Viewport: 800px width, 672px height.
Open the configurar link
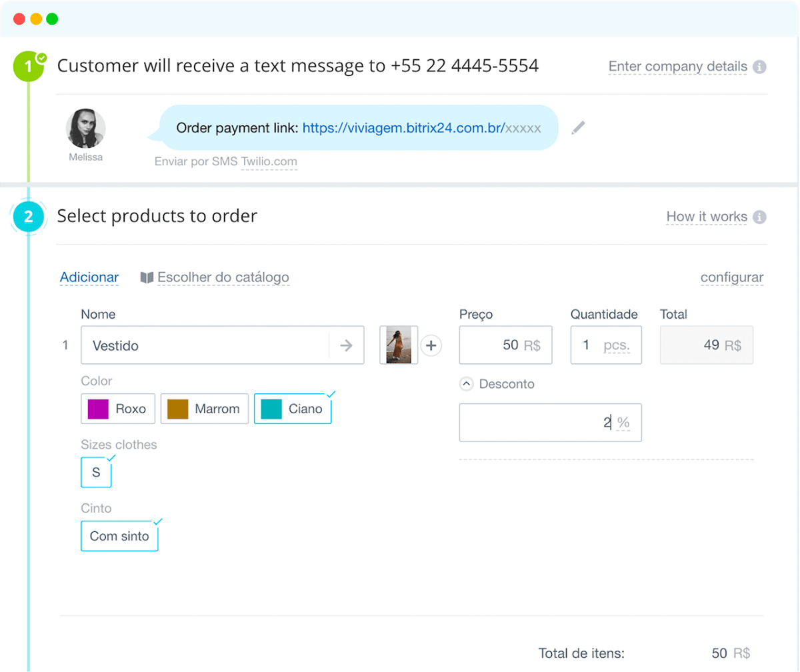(x=731, y=277)
